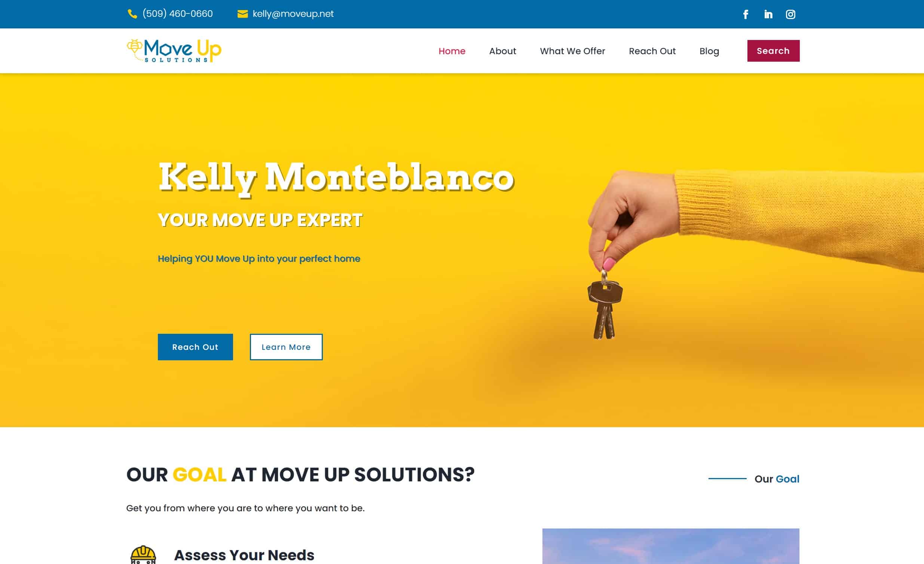Click the phone number icon
The image size is (924, 564).
(131, 14)
